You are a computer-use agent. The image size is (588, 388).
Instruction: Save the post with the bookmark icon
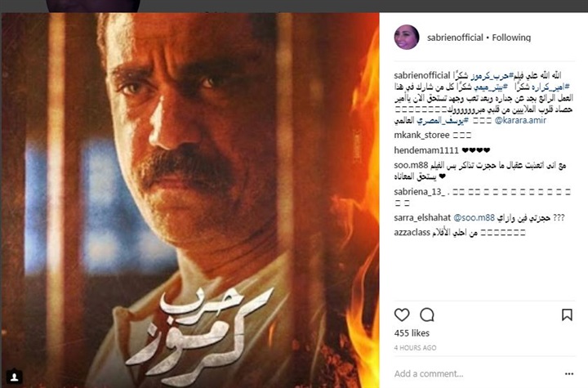[567, 314]
